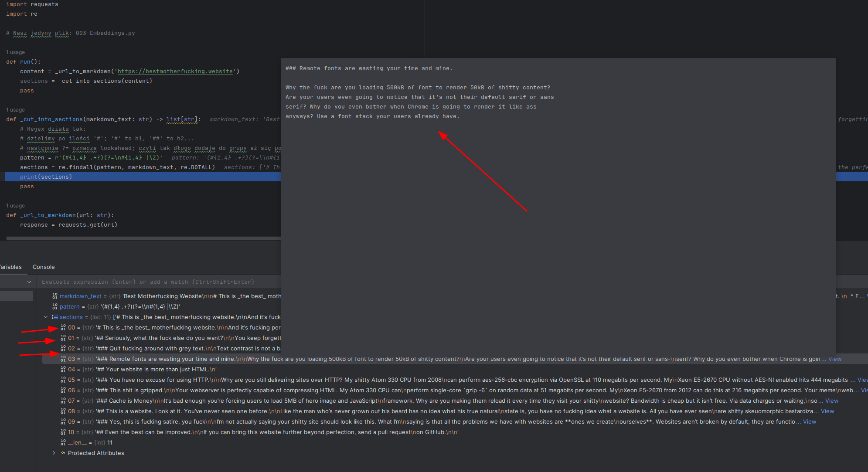The width and height of the screenshot is (868, 472).
Task: Click the value icon of list item 04
Action: pyautogui.click(x=63, y=369)
